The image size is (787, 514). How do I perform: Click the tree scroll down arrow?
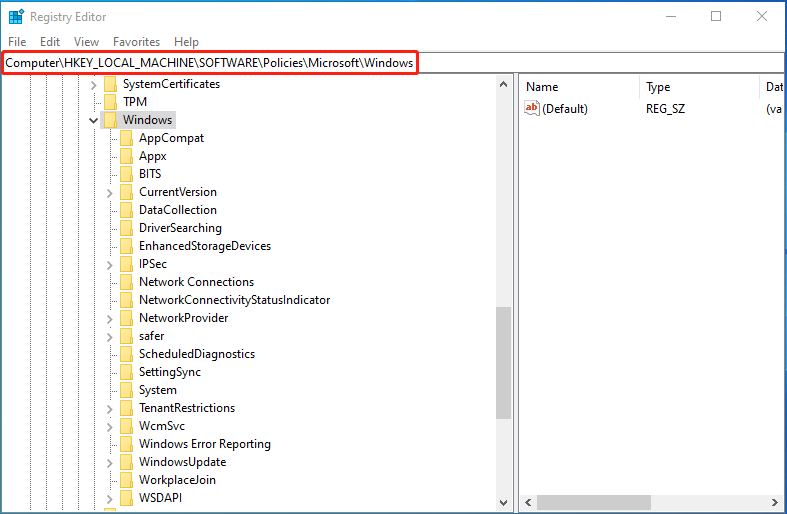tap(503, 502)
